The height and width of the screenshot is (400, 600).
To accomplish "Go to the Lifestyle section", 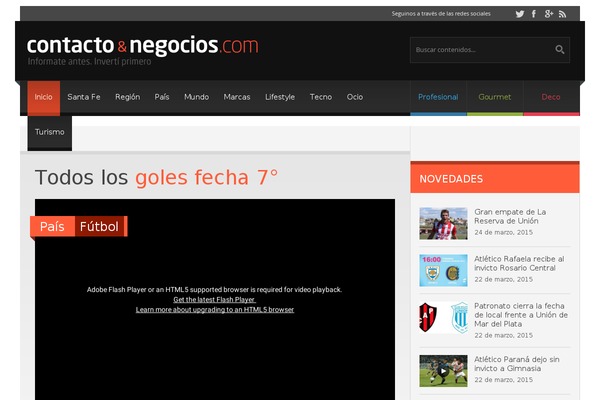I will tap(280, 97).
